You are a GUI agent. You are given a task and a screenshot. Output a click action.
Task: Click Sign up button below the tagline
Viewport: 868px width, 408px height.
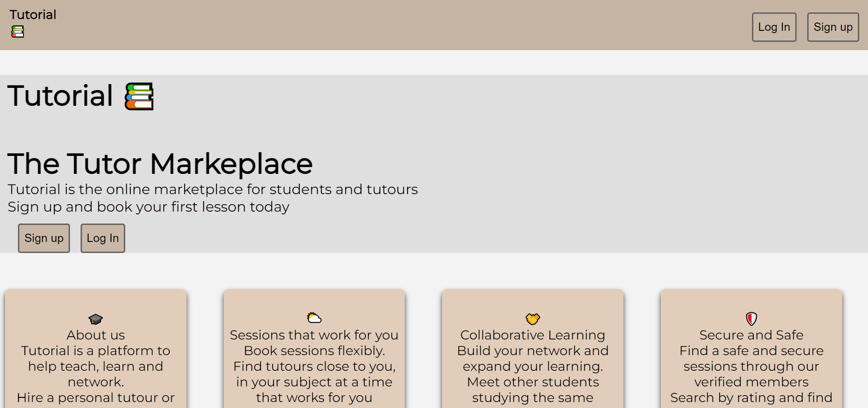click(44, 238)
